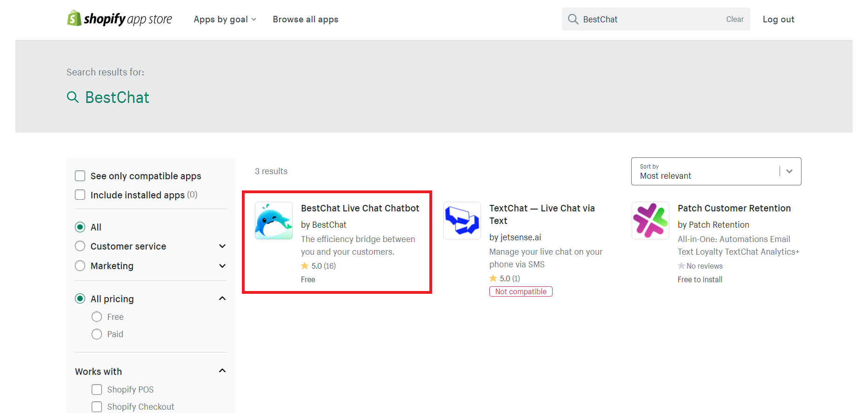Click the 3 results text
Viewport: 868px width, 413px height.
tap(271, 171)
